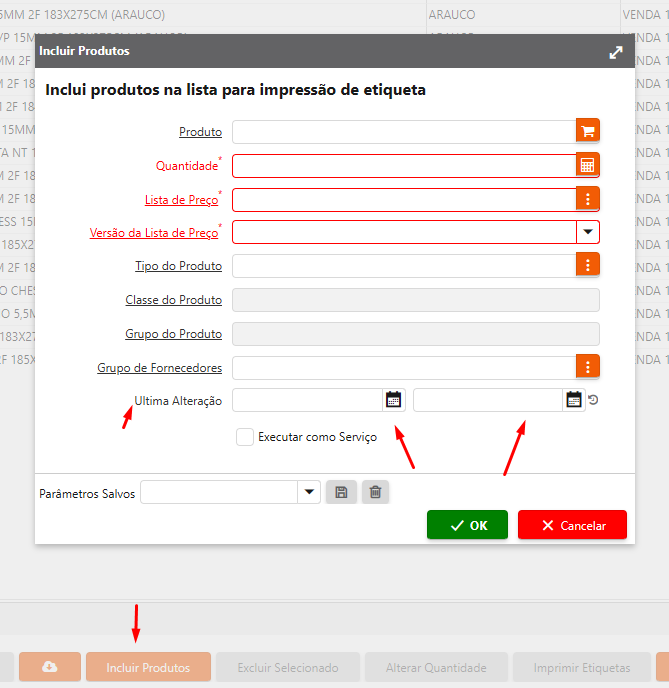Enable Executar como Serviço checkbox

point(245,437)
